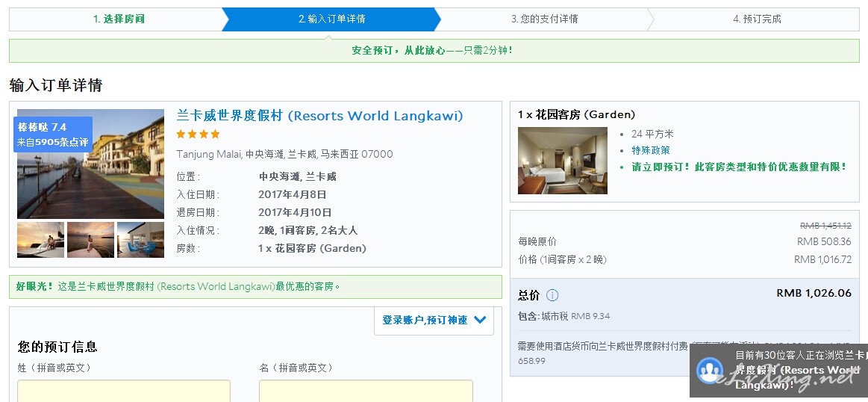
Task: Click the 棒棒哒 7.4 review score badge
Action: coord(52,134)
